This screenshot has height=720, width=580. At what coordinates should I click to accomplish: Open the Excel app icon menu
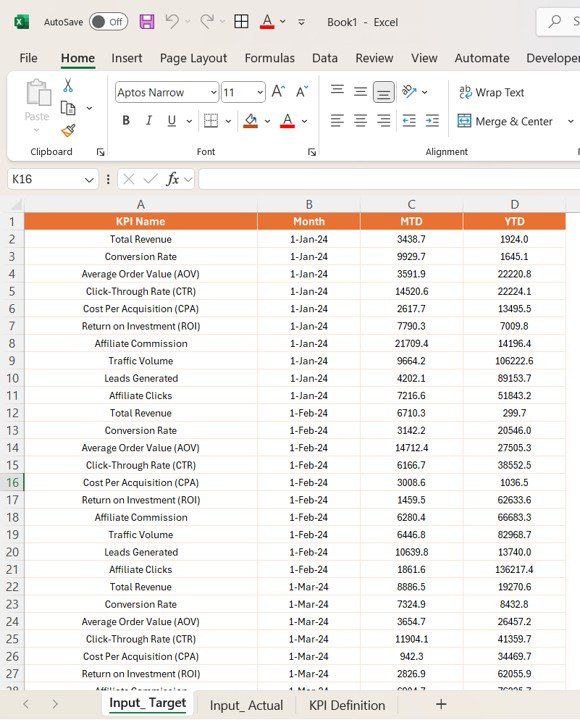[x=21, y=22]
